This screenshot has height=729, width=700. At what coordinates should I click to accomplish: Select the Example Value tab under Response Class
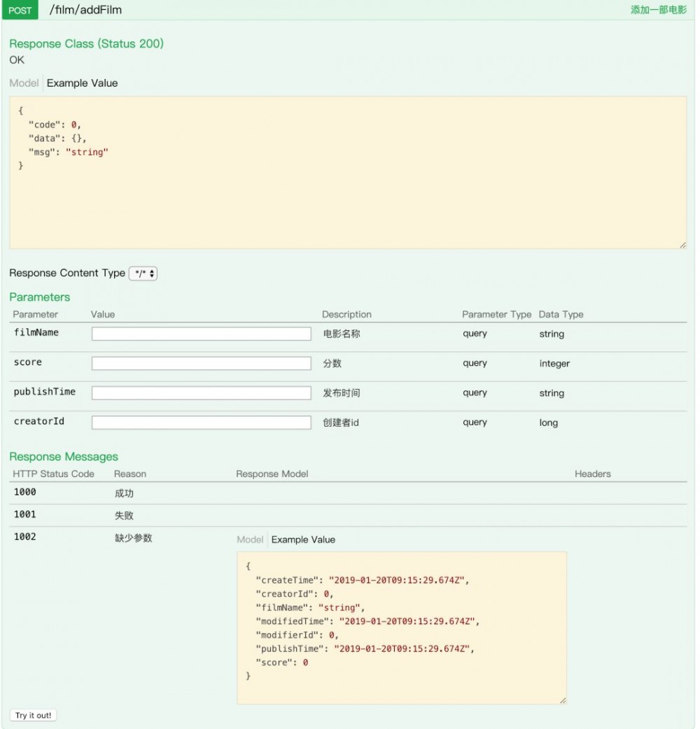[82, 83]
